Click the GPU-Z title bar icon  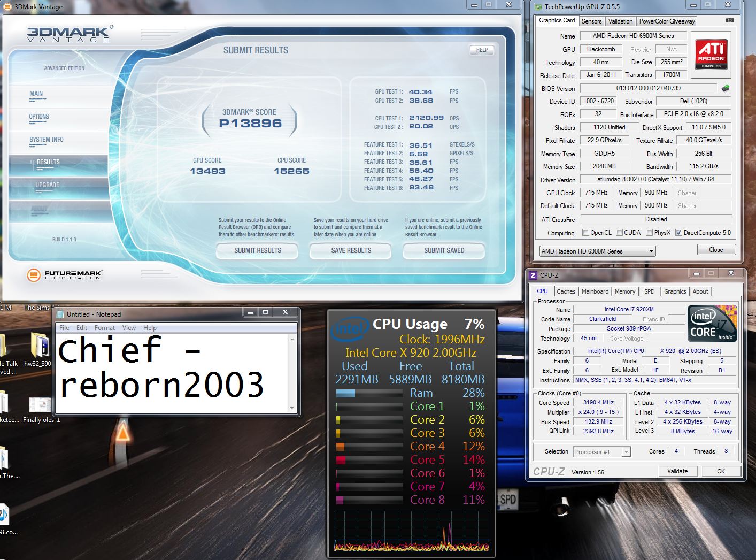point(538,6)
